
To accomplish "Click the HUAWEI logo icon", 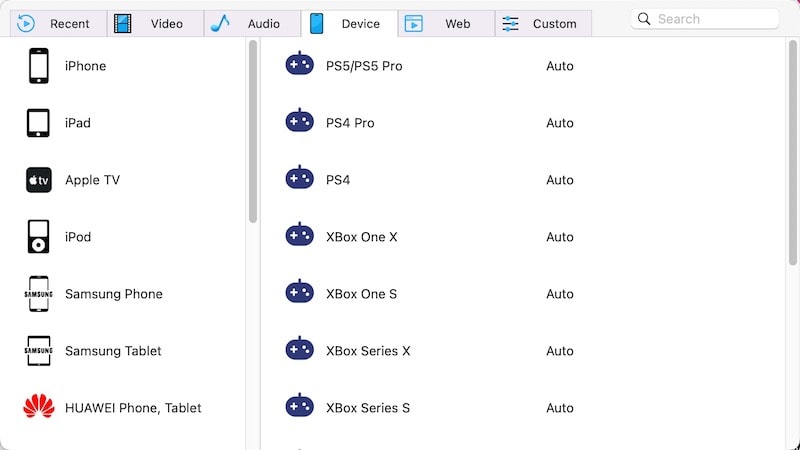I will coord(39,407).
